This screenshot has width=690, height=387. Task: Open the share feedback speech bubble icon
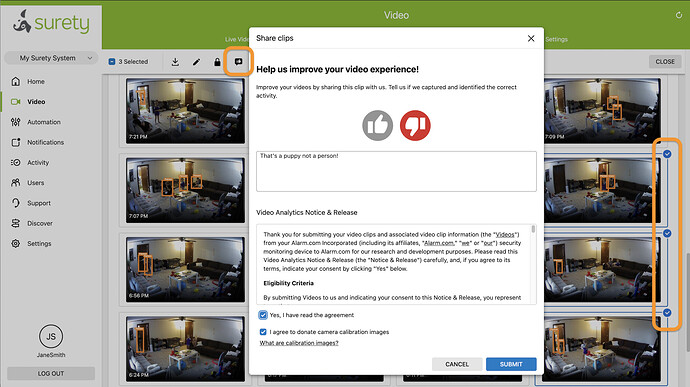(x=238, y=62)
